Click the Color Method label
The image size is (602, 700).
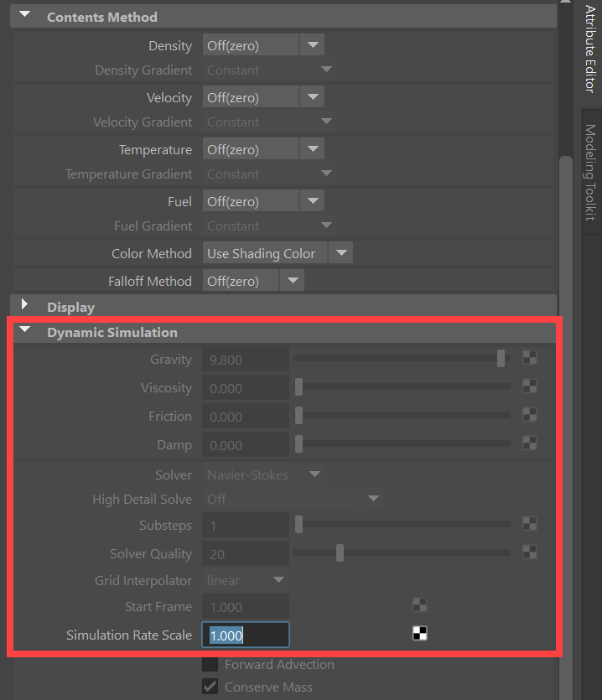click(152, 253)
